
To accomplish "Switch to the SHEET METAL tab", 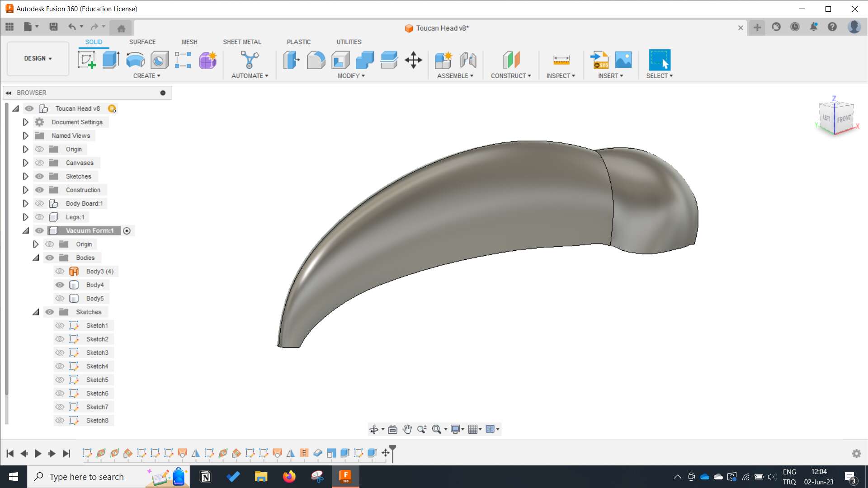I will (242, 42).
